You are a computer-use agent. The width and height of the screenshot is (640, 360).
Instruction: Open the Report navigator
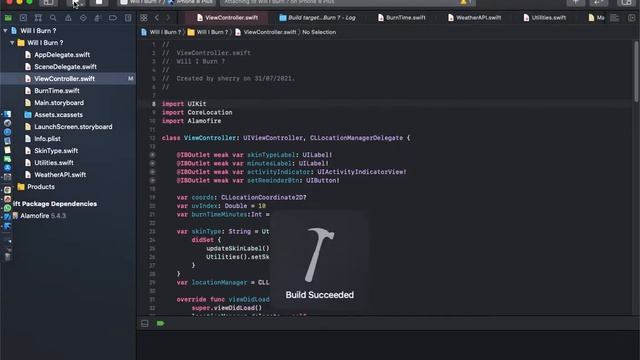point(128,18)
